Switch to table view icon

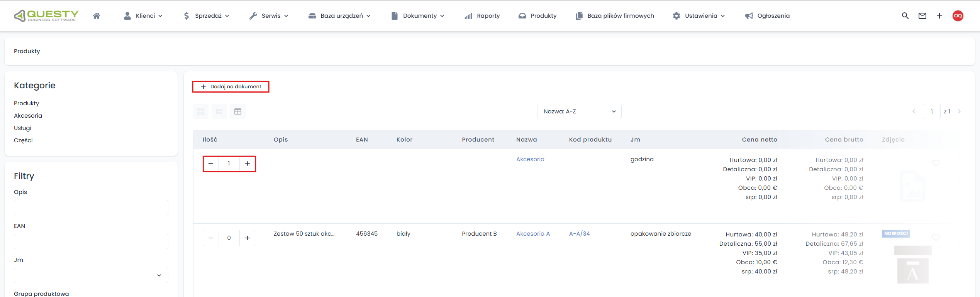point(238,111)
